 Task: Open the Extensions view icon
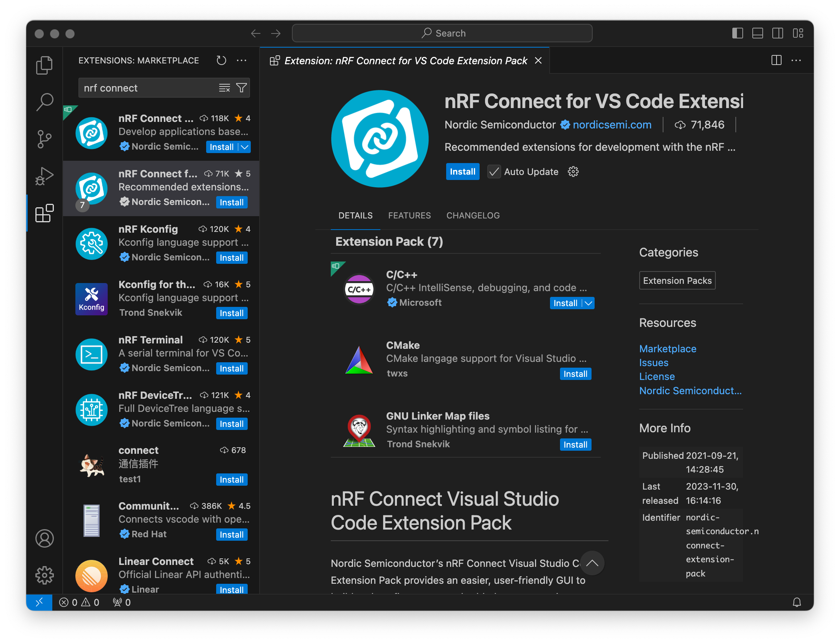[44, 213]
